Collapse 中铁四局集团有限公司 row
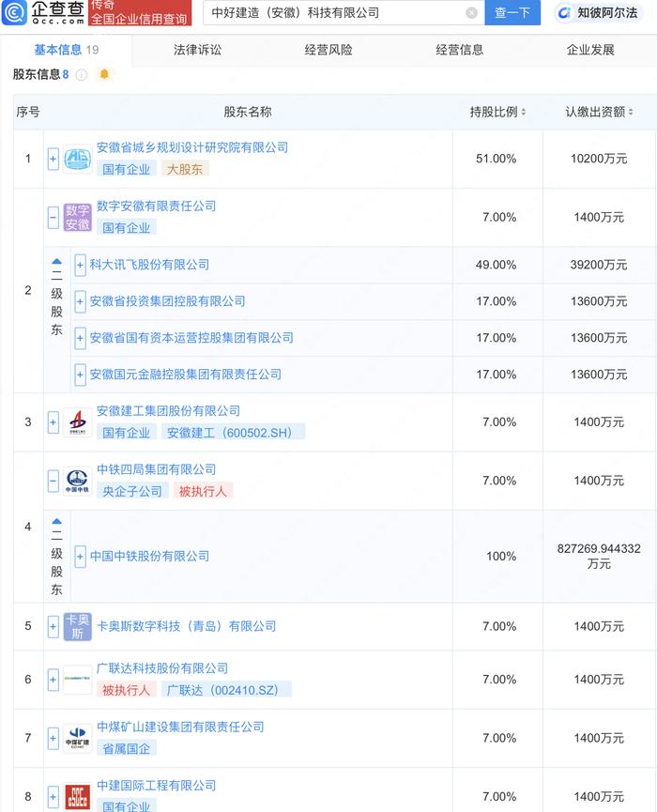657x812 pixels. 53,481
